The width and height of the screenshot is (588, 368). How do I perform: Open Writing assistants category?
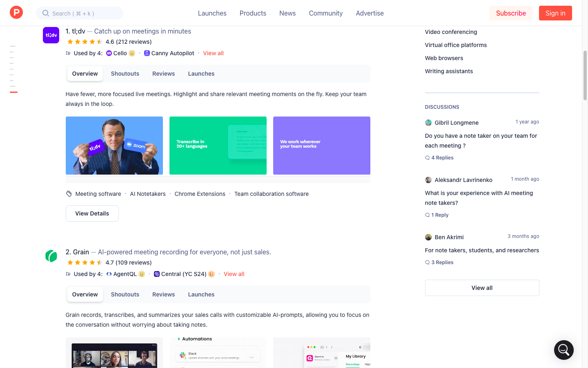point(449,71)
